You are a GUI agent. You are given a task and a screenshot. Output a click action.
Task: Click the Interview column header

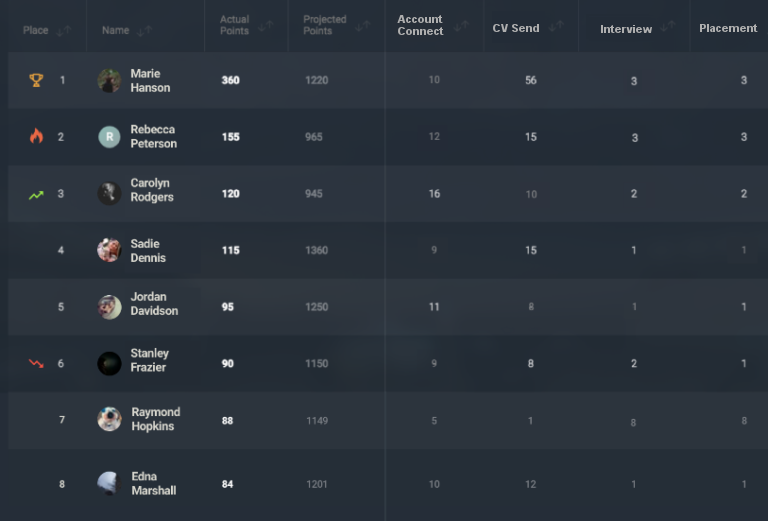(x=626, y=29)
